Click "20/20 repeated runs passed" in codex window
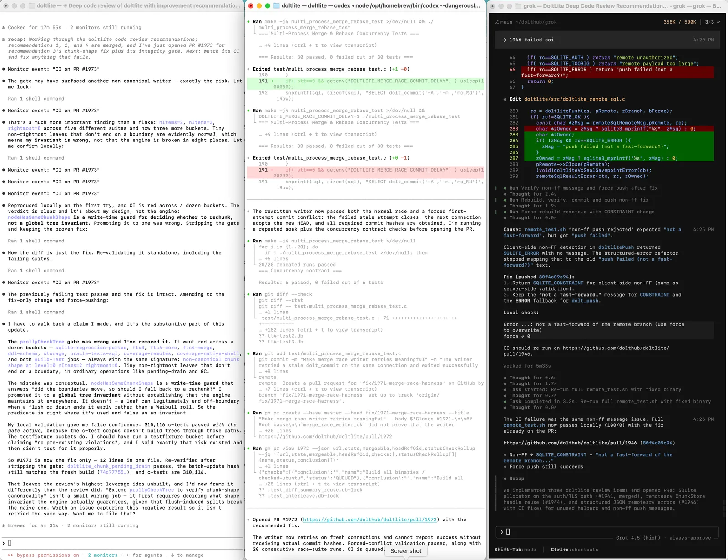This screenshot has height=560, width=728. click(x=297, y=265)
